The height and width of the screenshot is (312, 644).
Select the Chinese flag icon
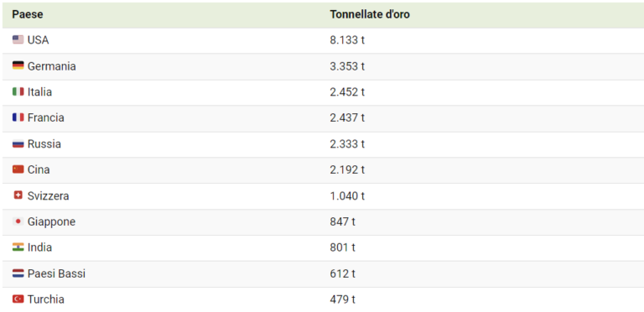click(18, 169)
